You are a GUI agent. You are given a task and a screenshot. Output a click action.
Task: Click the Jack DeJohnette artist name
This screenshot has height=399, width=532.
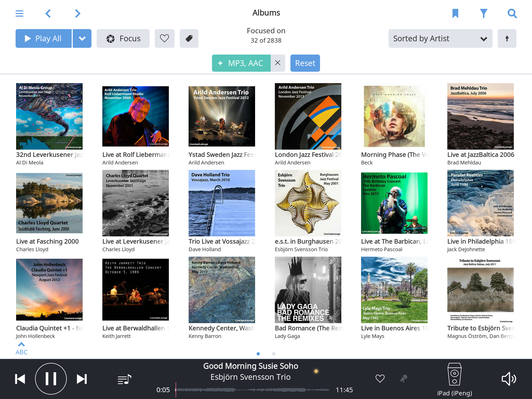click(466, 249)
